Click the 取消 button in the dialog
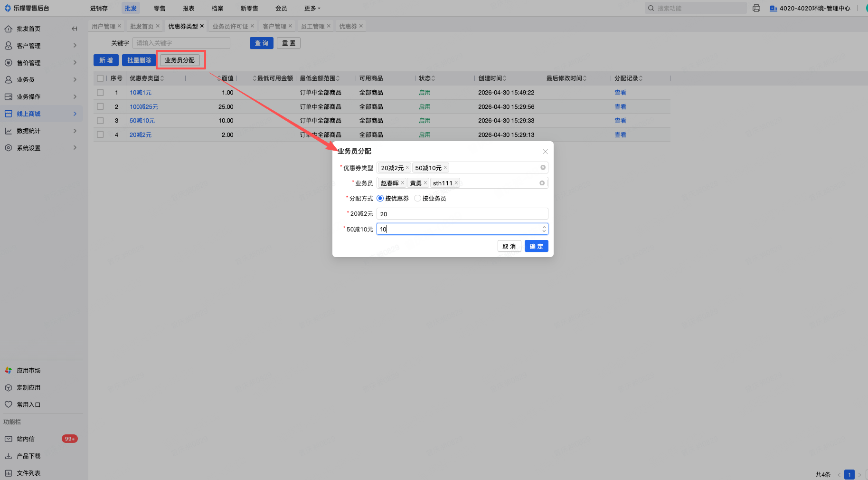The image size is (868, 480). tap(509, 246)
